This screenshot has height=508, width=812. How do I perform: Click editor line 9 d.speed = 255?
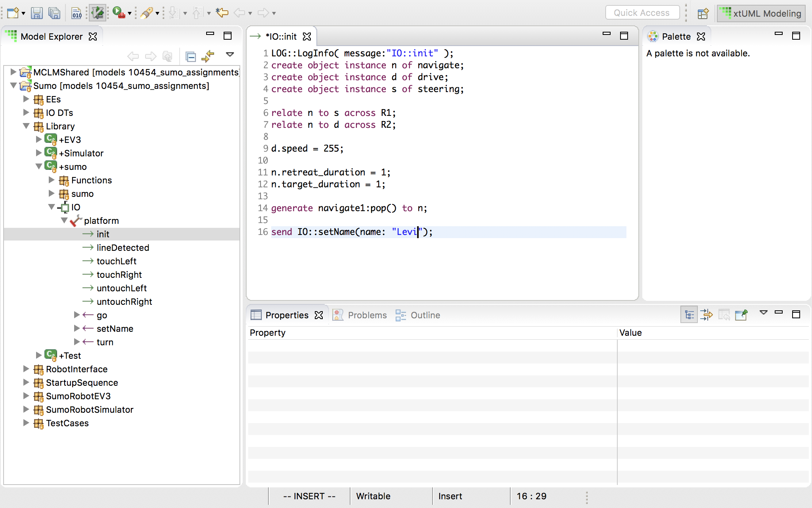point(307,148)
